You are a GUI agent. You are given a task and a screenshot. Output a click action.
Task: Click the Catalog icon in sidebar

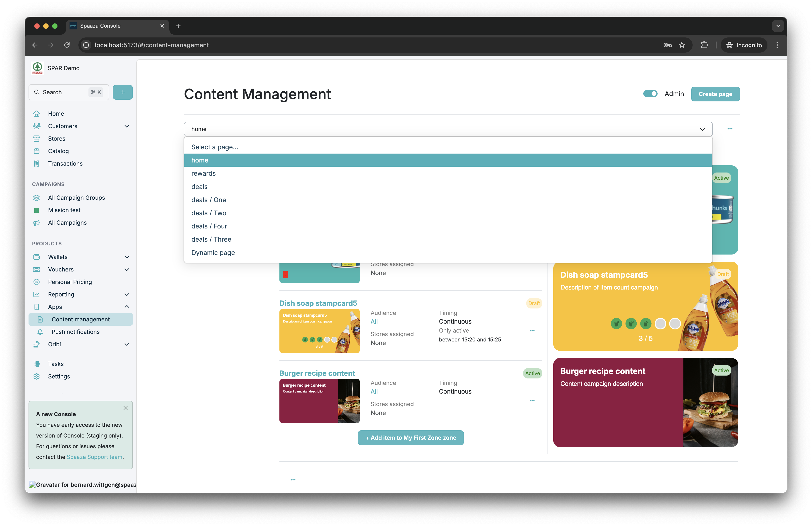click(37, 151)
